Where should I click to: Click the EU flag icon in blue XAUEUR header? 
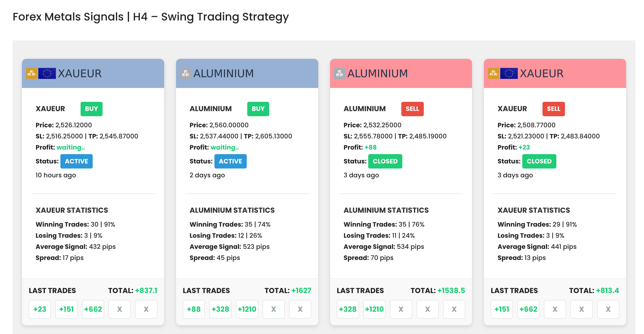pos(47,74)
